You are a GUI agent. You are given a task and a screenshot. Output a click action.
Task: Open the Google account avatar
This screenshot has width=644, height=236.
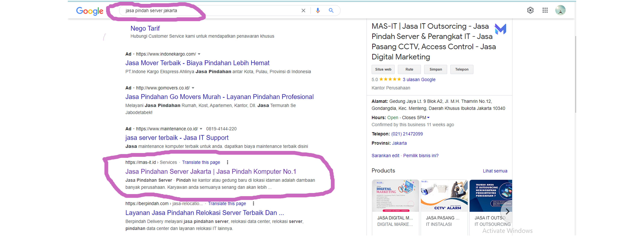tap(560, 10)
